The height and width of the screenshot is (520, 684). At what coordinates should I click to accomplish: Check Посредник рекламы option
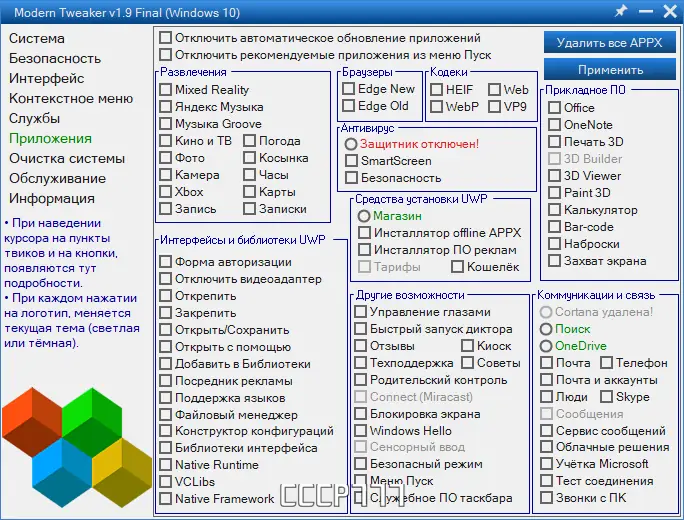165,381
